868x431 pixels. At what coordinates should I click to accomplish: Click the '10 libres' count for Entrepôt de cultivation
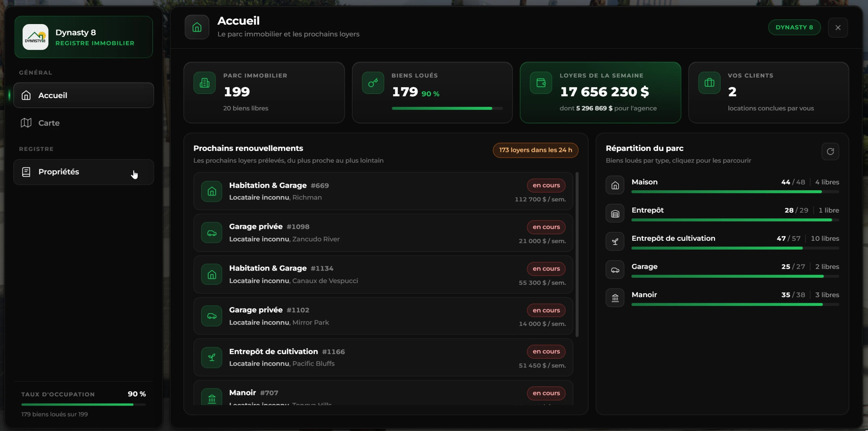(x=825, y=238)
